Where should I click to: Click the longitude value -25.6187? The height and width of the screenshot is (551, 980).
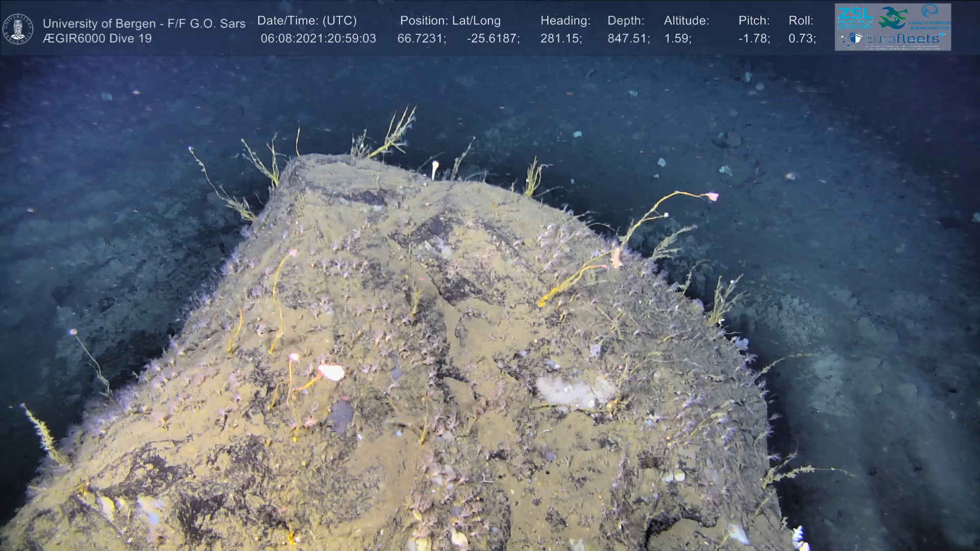pos(493,39)
